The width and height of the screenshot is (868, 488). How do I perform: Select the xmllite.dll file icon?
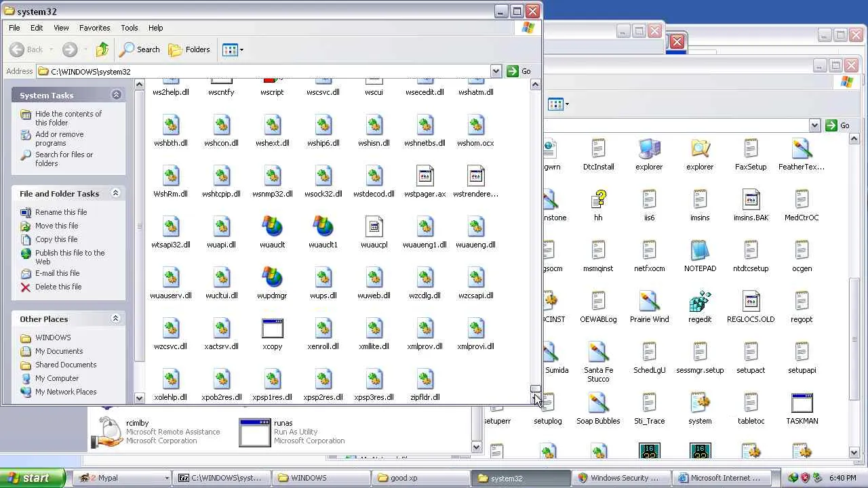click(x=374, y=328)
